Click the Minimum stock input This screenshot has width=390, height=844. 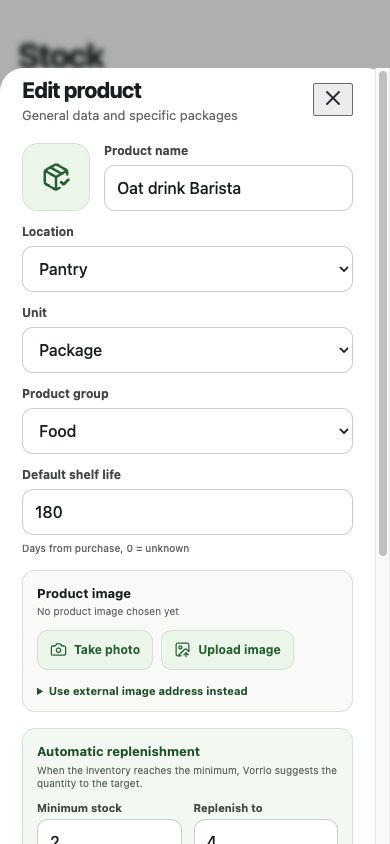pos(110,832)
